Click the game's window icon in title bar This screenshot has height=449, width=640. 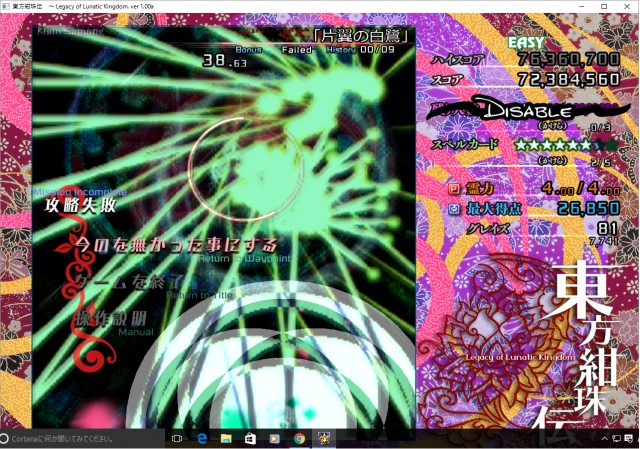click(x=6, y=6)
